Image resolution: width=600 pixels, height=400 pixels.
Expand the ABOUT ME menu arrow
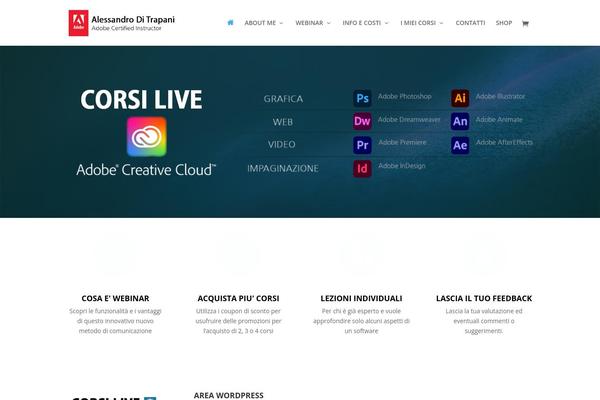point(281,23)
